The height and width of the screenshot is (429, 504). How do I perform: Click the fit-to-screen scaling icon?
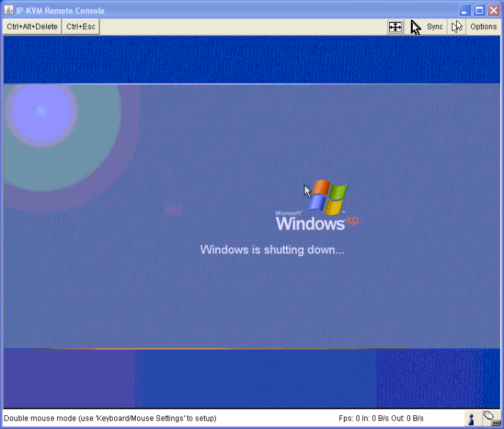pos(395,27)
